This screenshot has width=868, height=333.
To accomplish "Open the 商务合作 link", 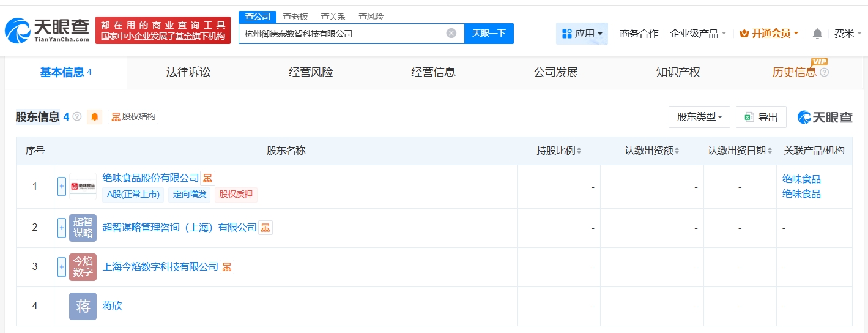I will tap(639, 34).
